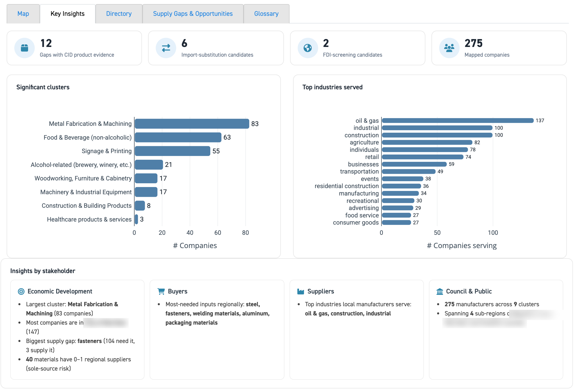Click the 'events' bar showing 38
This screenshot has height=392, width=576.
point(403,179)
